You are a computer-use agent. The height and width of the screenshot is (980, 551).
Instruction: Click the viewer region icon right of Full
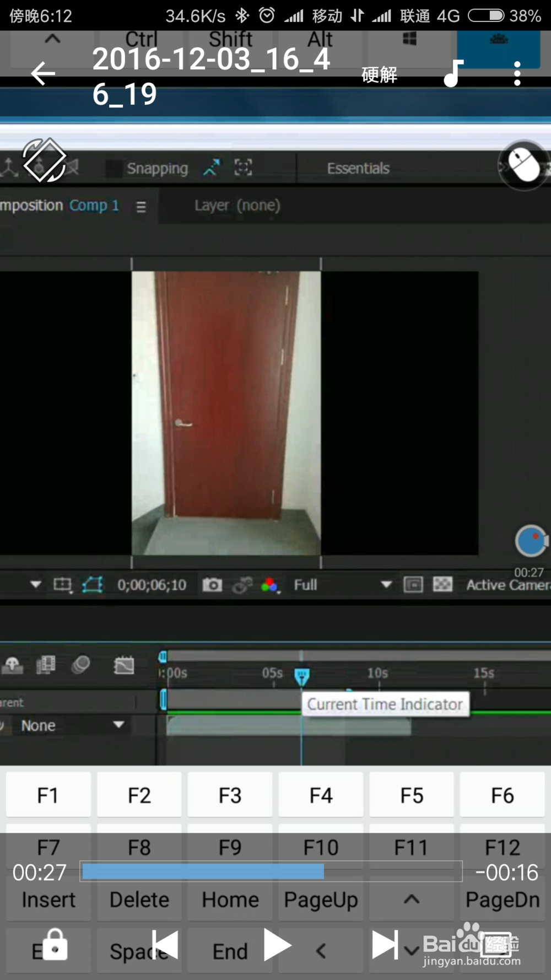(x=413, y=584)
